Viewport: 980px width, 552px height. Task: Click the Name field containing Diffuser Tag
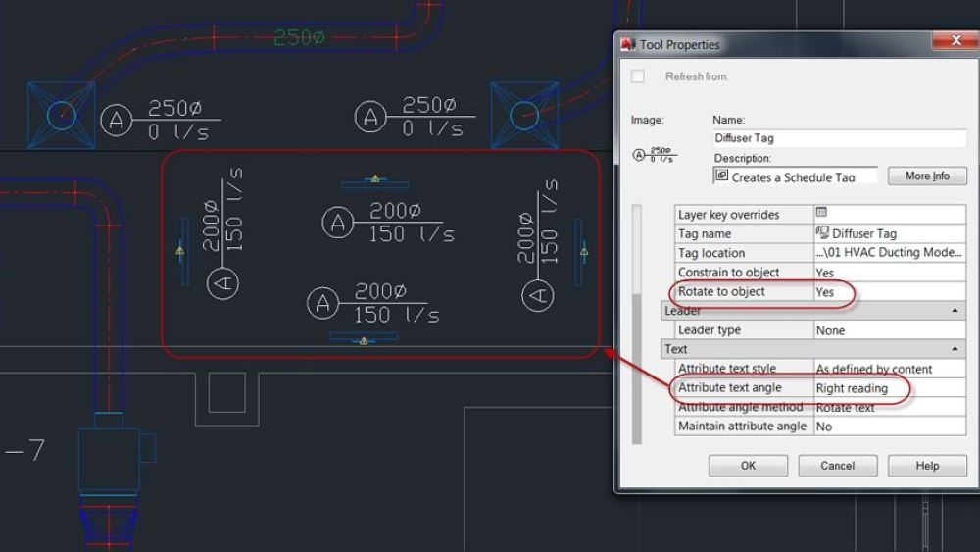point(839,138)
